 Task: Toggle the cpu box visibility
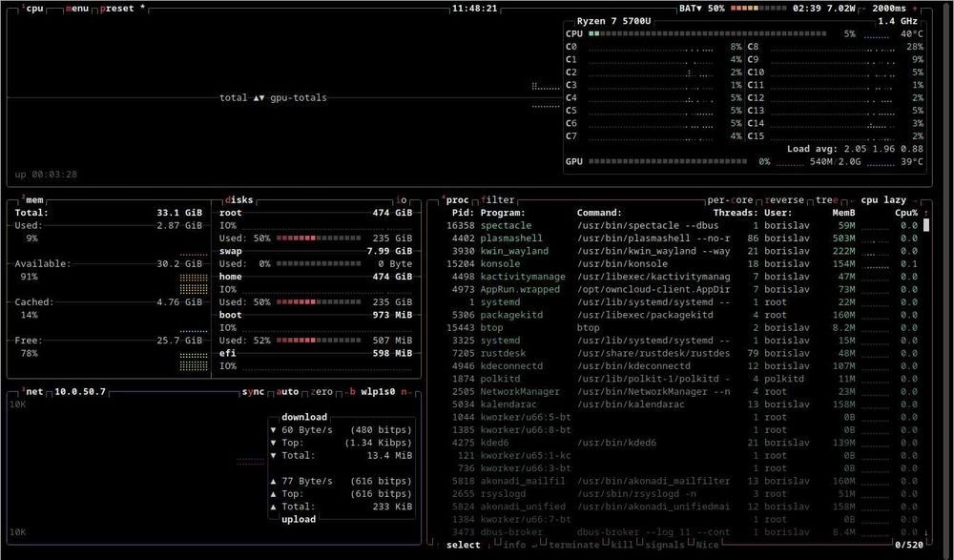coord(32,9)
